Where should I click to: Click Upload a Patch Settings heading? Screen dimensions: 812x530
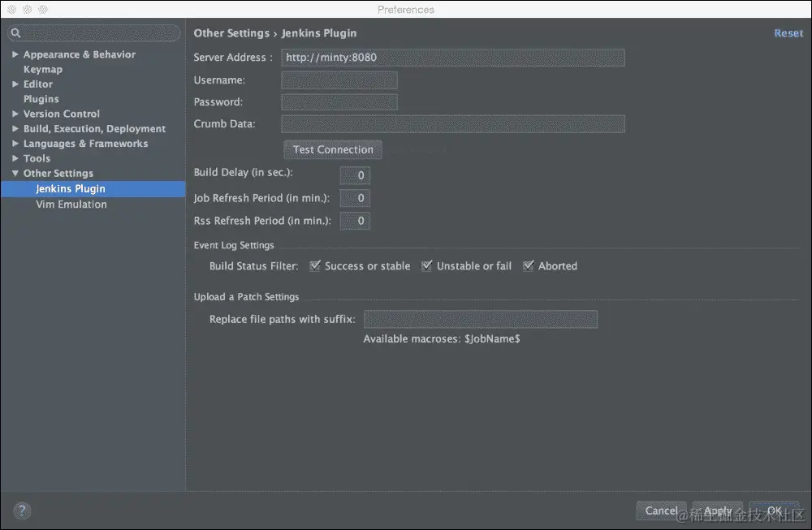(247, 296)
